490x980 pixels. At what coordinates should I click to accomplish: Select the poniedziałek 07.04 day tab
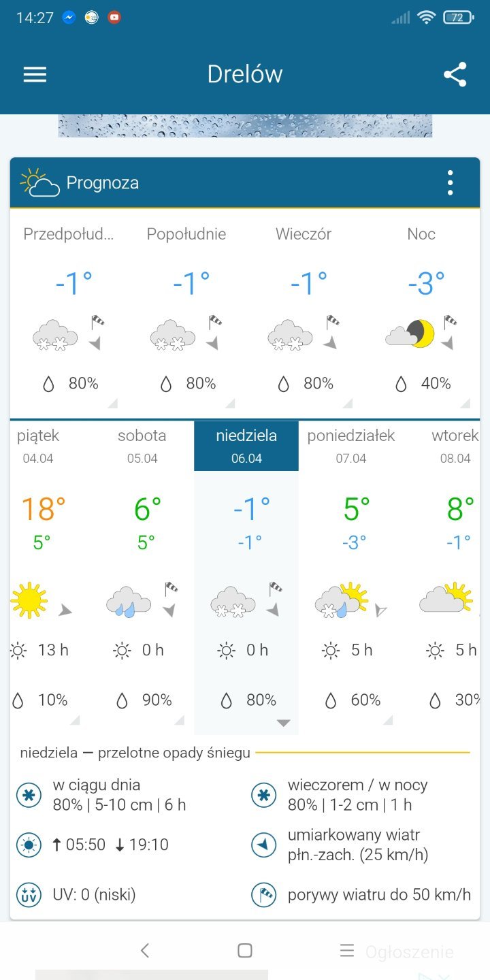click(x=350, y=446)
